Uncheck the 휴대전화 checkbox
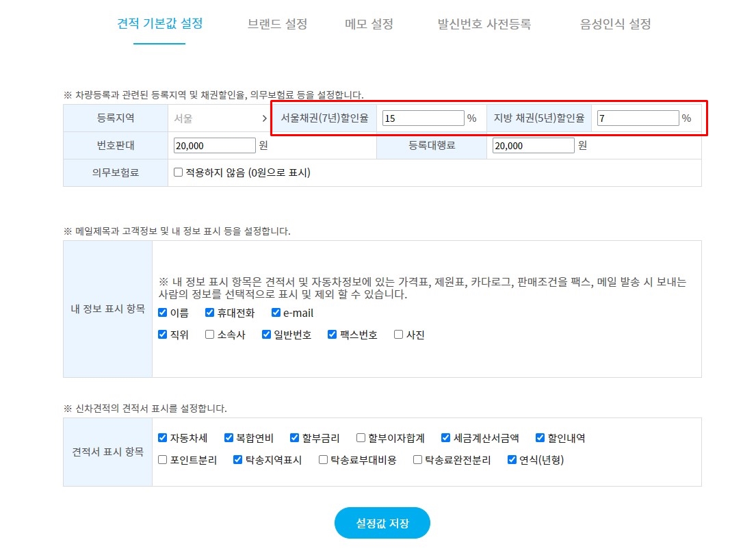The image size is (756, 553). 209,312
